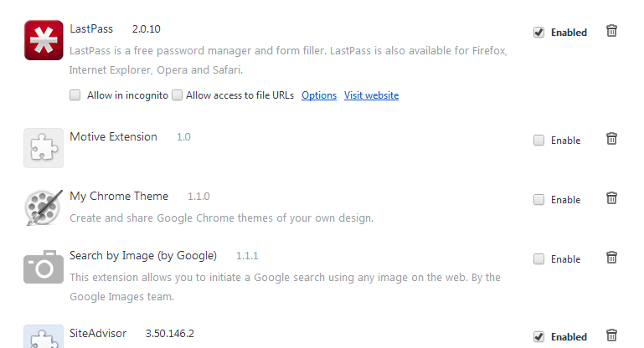Click the SiteAdvisor name text
Viewport: 644px width, 348px height.
[98, 333]
